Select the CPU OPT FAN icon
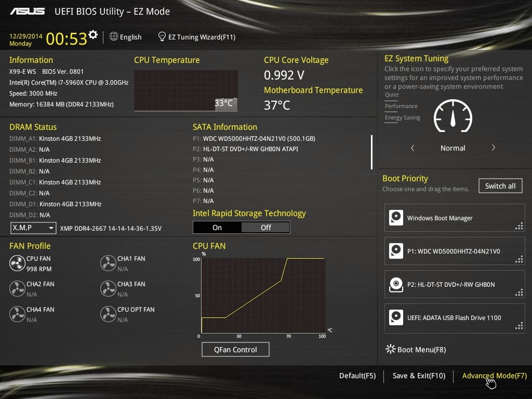 pyautogui.click(x=108, y=314)
